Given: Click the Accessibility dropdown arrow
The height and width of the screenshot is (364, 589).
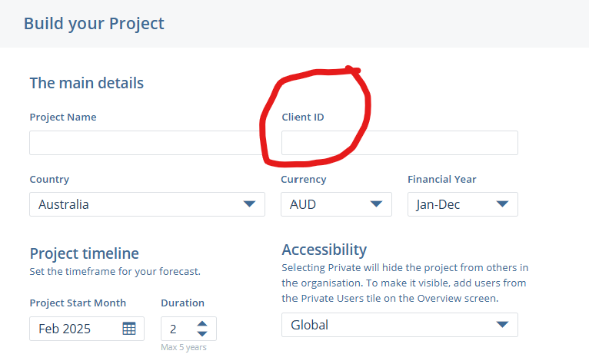Looking at the screenshot, I should click(x=502, y=325).
